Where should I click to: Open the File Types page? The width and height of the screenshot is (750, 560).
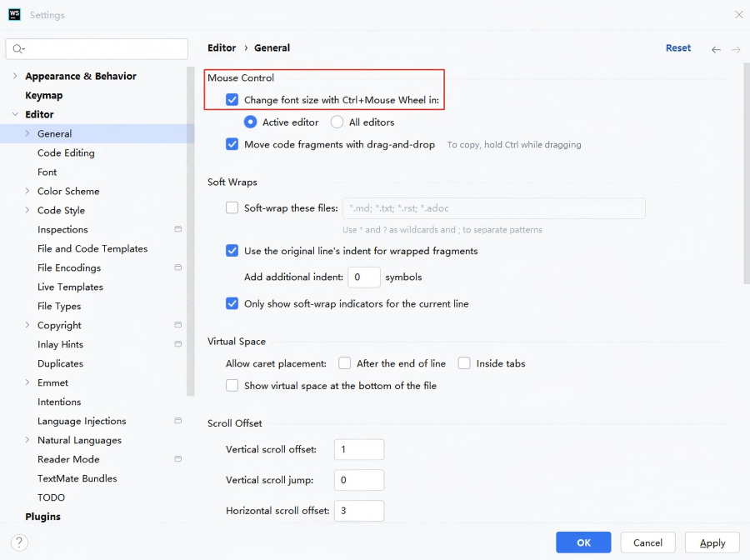pos(59,306)
